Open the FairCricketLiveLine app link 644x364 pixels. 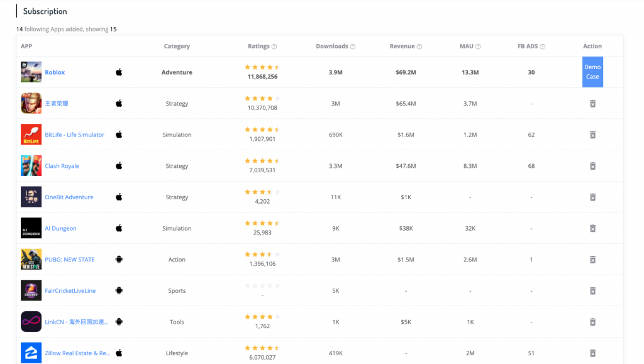70,291
